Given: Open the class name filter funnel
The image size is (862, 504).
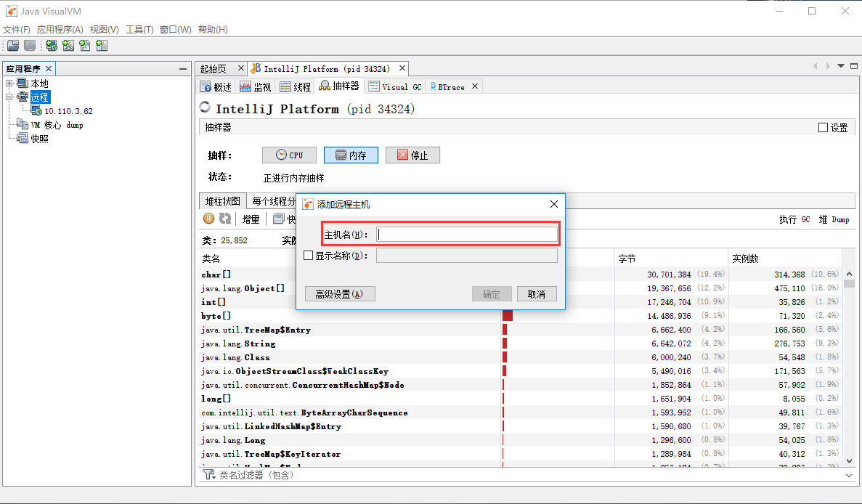Looking at the screenshot, I should [x=208, y=473].
